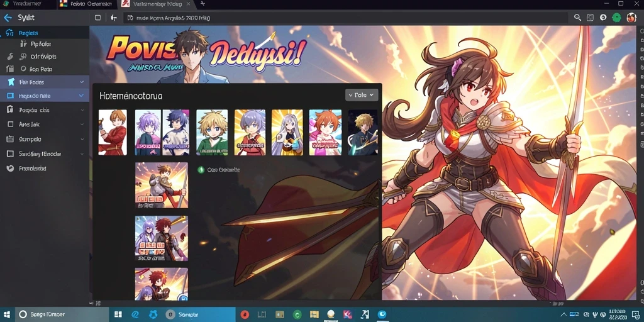
Task: Open the blonde green-shirt character thumbnail
Action: 212,132
